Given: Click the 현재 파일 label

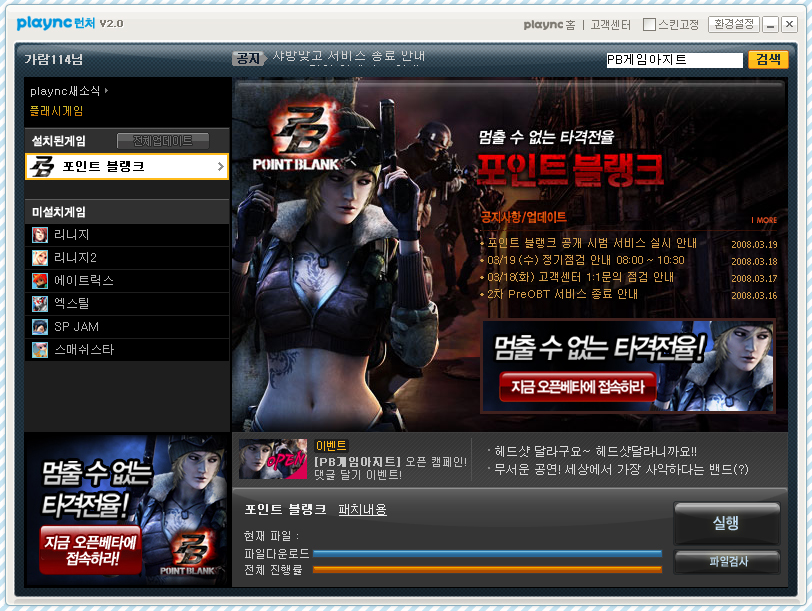Looking at the screenshot, I should [272, 536].
